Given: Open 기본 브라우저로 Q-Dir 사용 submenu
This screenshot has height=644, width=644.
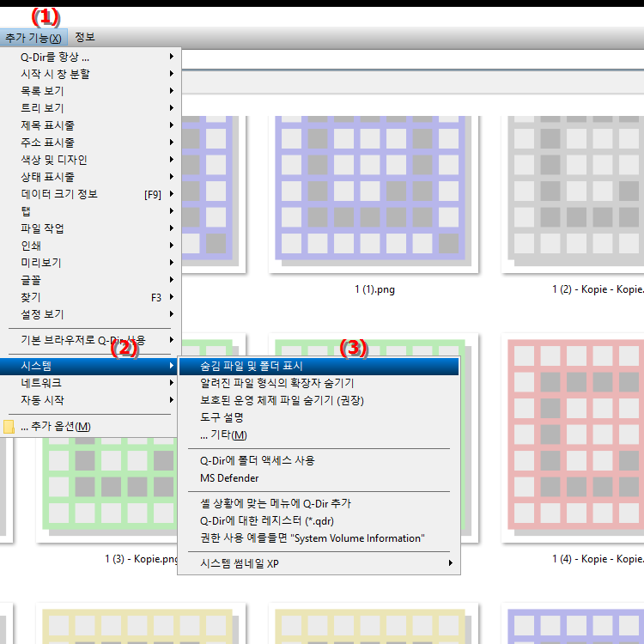Looking at the screenshot, I should (89, 340).
